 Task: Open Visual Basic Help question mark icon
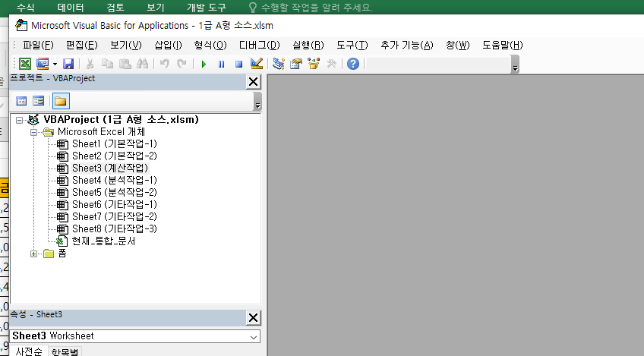353,64
